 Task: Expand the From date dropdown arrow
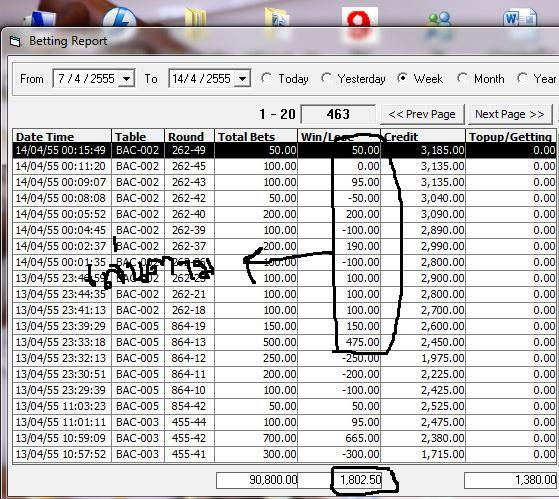tap(126, 79)
